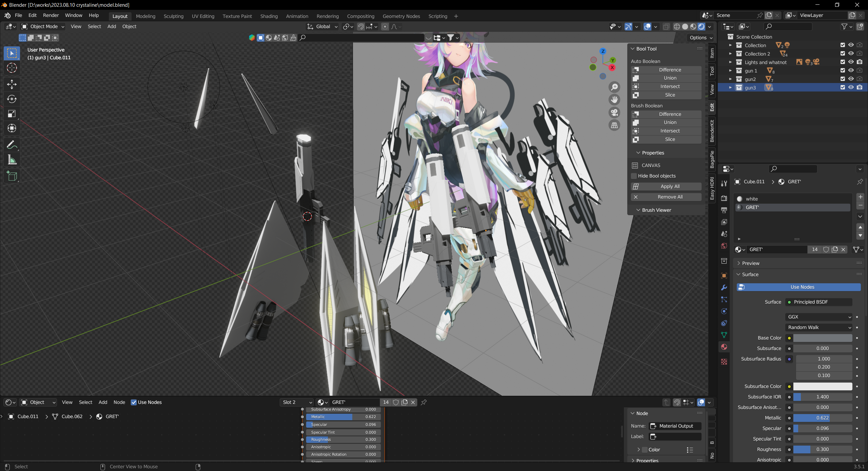Viewport: 868px width, 471px height.
Task: Add a new material slot plus icon
Action: (860, 197)
